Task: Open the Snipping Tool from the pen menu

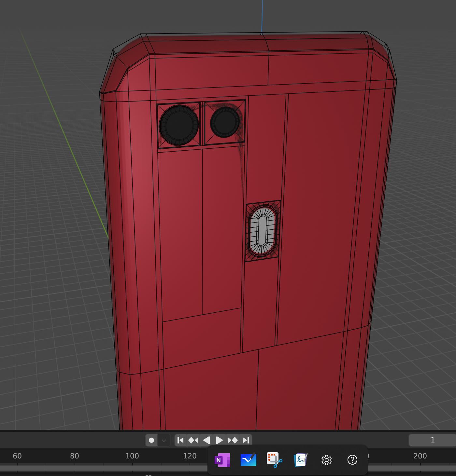Action: click(274, 460)
